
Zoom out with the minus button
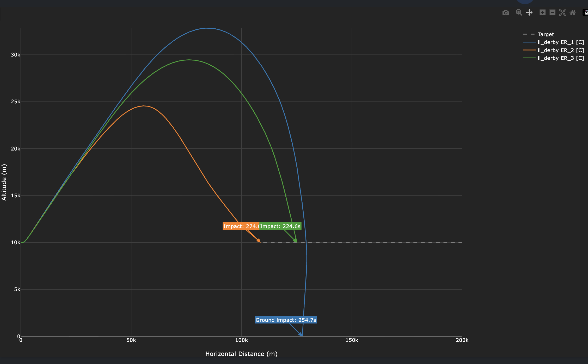pos(552,12)
